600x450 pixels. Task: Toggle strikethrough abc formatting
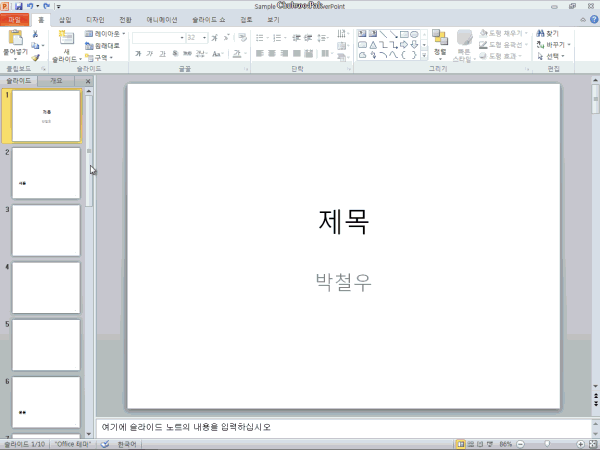pyautogui.click(x=187, y=54)
